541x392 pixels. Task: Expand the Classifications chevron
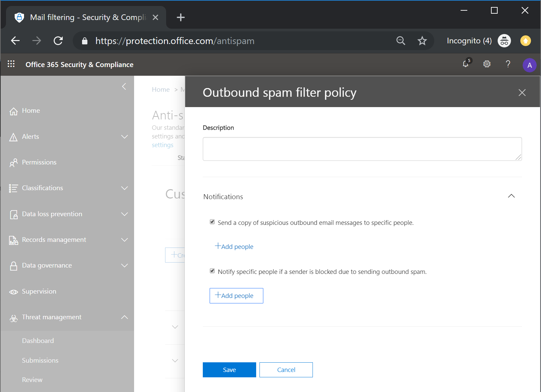click(125, 188)
